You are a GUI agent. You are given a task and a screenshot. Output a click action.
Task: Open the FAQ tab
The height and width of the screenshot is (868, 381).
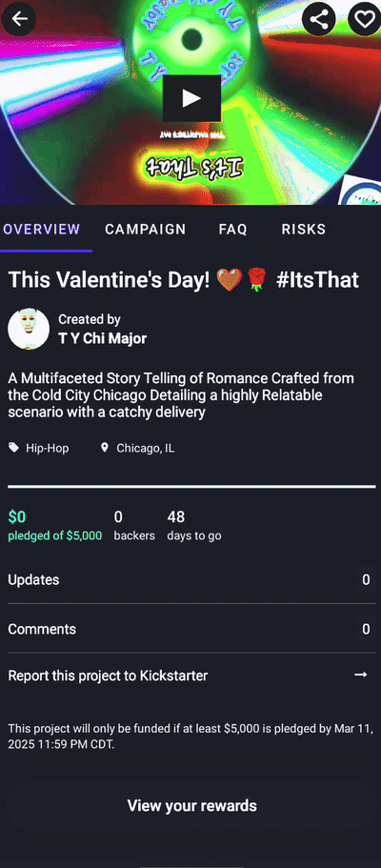point(232,230)
